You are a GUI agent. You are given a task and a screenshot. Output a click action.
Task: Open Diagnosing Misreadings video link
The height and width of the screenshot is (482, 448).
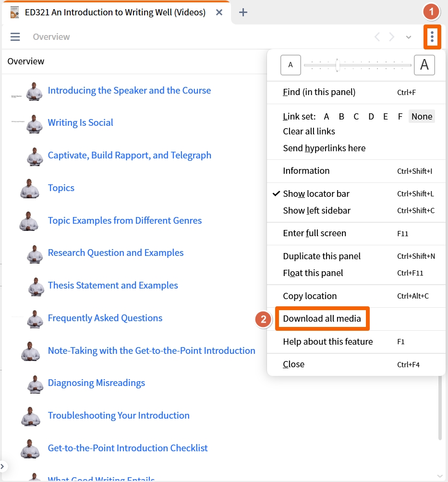pos(96,383)
